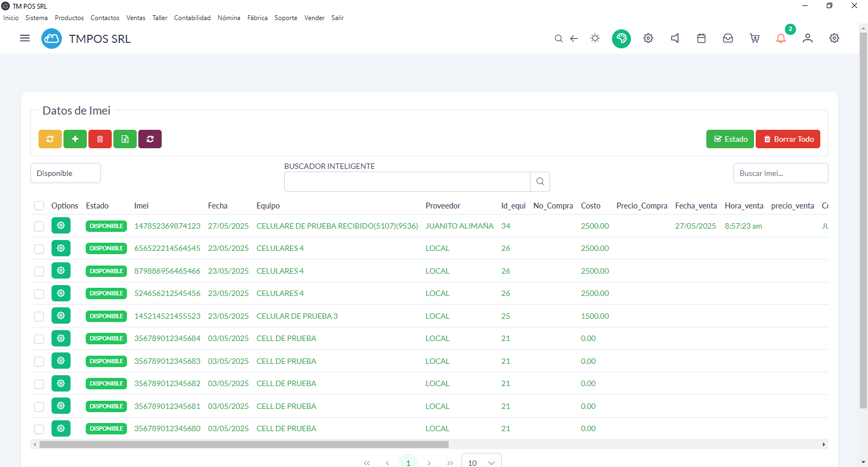Open options gear for Imei 656522214564545
Viewport: 868px width, 467px height.
click(61, 248)
